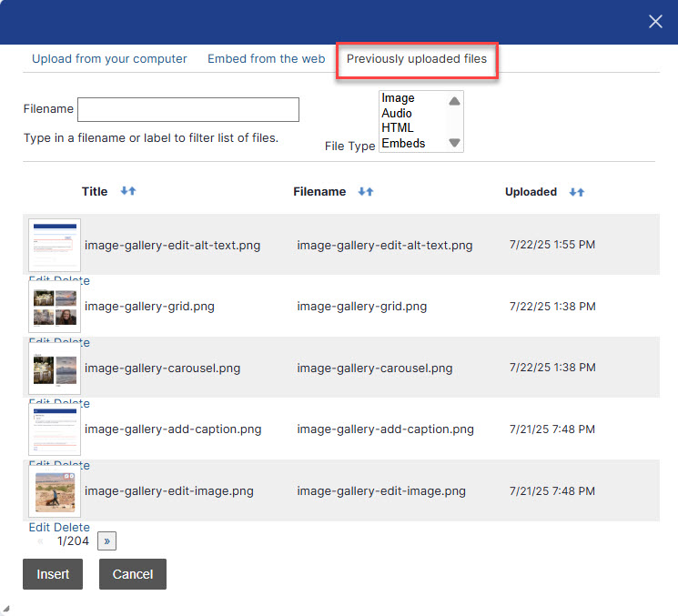Pick Embeds in File Type list

tap(403, 143)
